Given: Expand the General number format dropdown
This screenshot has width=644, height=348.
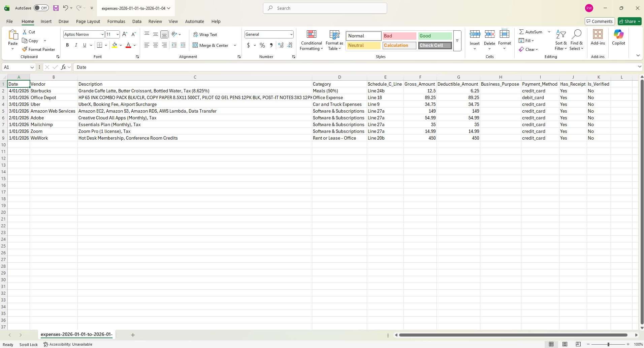Looking at the screenshot, I should pos(291,34).
